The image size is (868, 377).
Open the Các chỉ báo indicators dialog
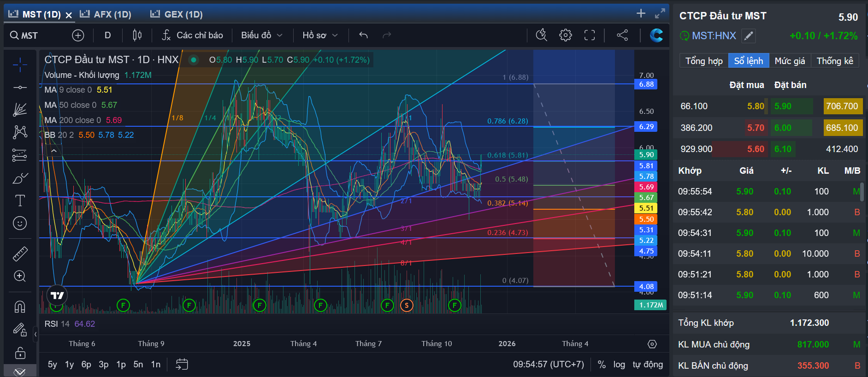[x=193, y=35]
